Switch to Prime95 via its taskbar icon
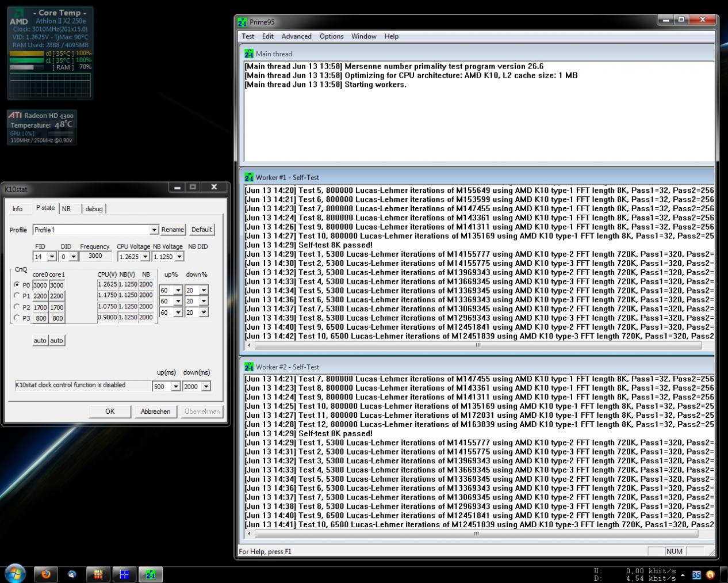The image size is (728, 583). pos(151,574)
